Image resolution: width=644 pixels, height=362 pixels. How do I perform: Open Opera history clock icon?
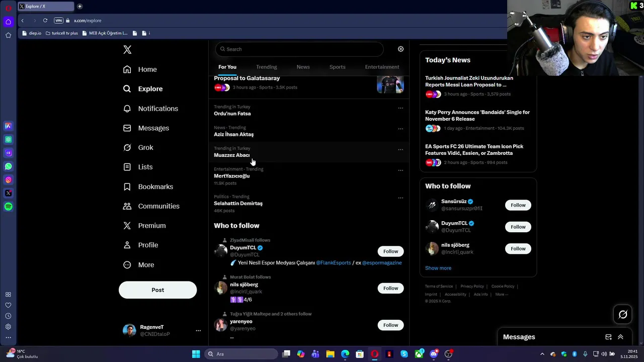point(8,316)
